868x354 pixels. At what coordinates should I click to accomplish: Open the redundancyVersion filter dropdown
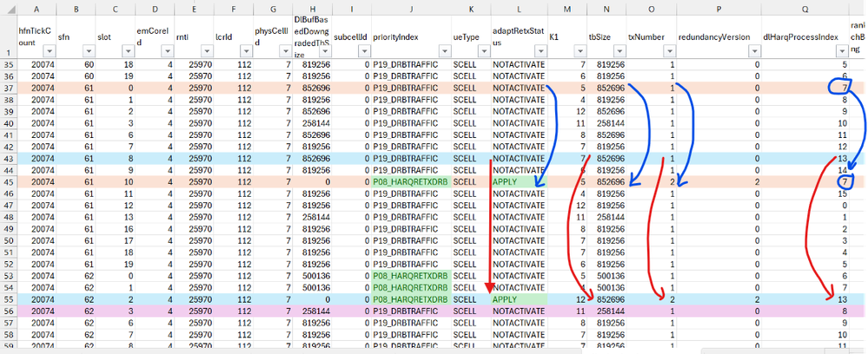[753, 51]
